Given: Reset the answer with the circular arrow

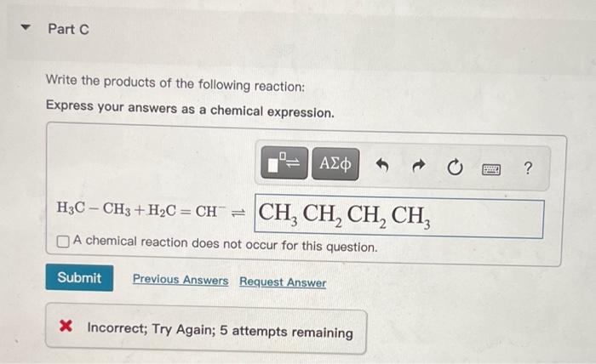Looking at the screenshot, I should [455, 168].
